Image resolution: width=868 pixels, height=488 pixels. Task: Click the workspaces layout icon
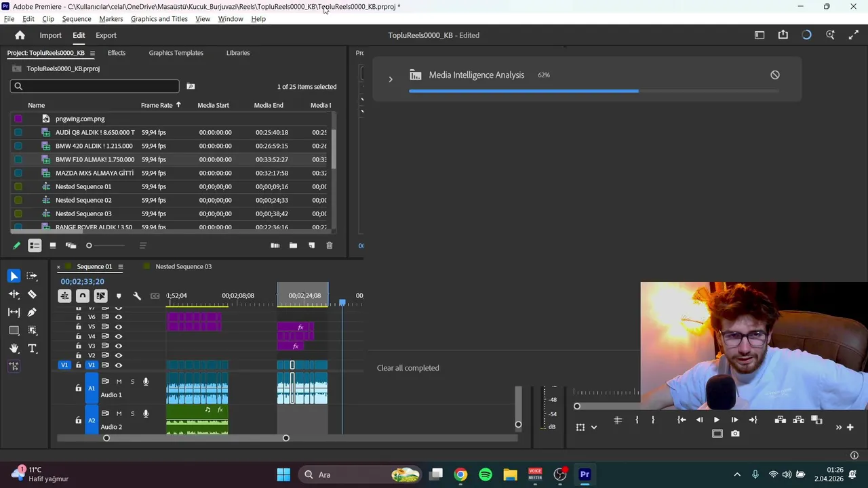(x=759, y=35)
